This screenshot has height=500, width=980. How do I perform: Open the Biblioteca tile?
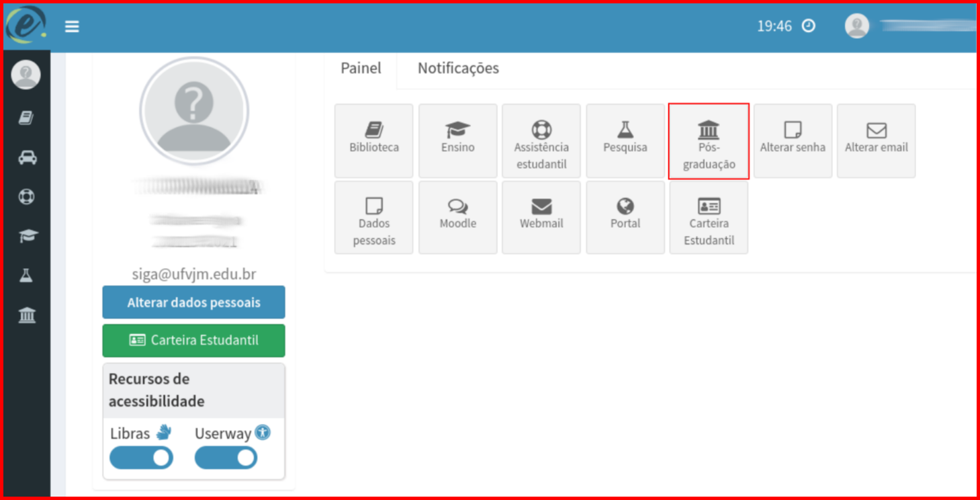tap(374, 140)
